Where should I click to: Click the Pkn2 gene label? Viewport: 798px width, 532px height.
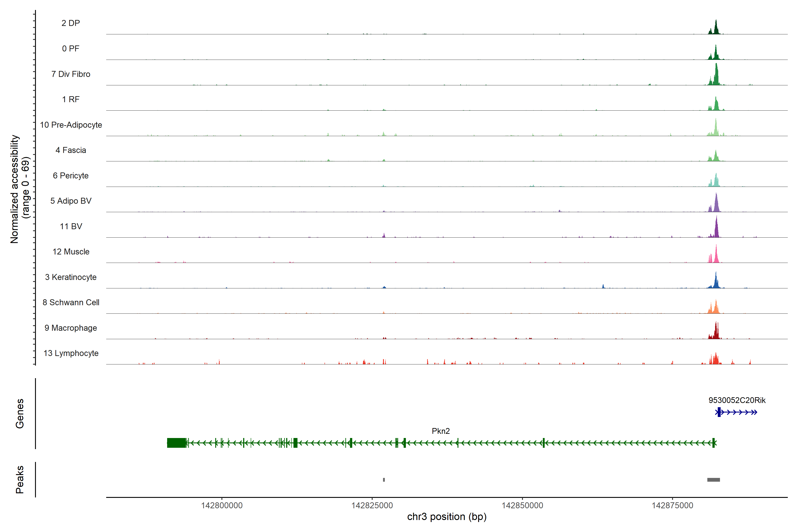coord(441,431)
